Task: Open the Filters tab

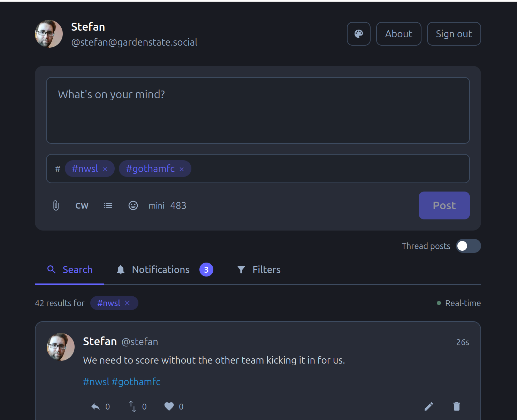Action: pyautogui.click(x=259, y=270)
